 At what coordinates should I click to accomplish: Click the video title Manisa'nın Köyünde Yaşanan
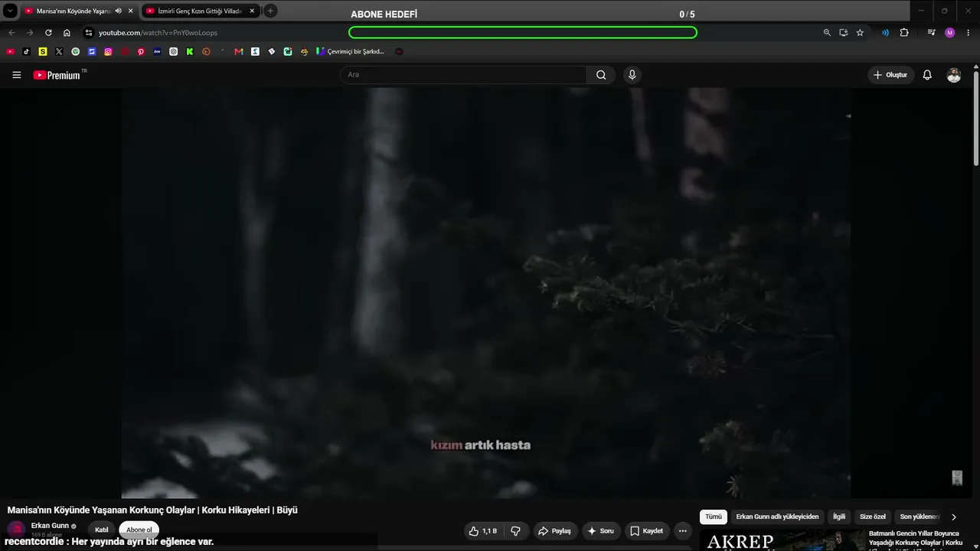pyautogui.click(x=152, y=510)
